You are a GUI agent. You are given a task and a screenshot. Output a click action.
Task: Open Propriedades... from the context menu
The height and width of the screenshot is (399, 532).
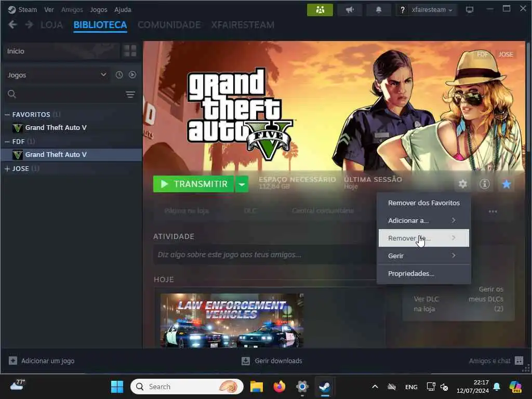(424, 273)
